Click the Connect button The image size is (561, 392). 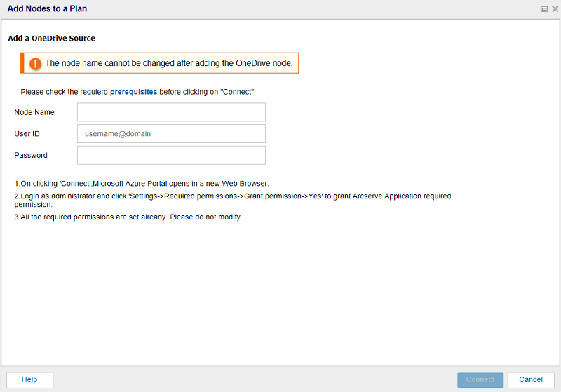coord(480,380)
